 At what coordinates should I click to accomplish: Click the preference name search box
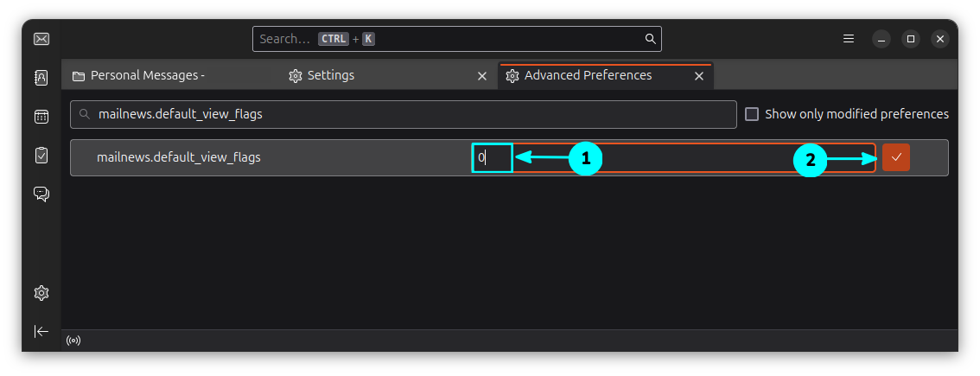(x=406, y=114)
